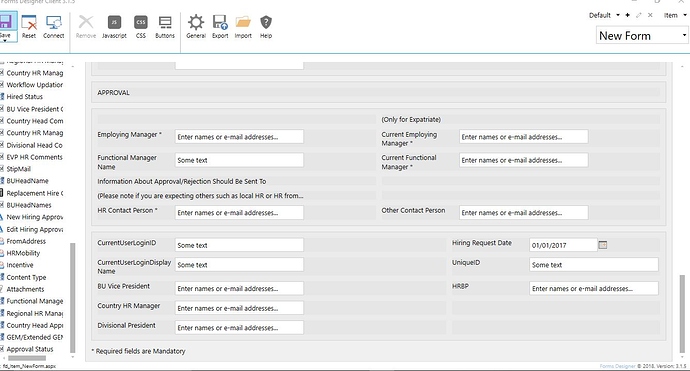Open the Javascript editor
The width and height of the screenshot is (690, 371).
pyautogui.click(x=114, y=26)
